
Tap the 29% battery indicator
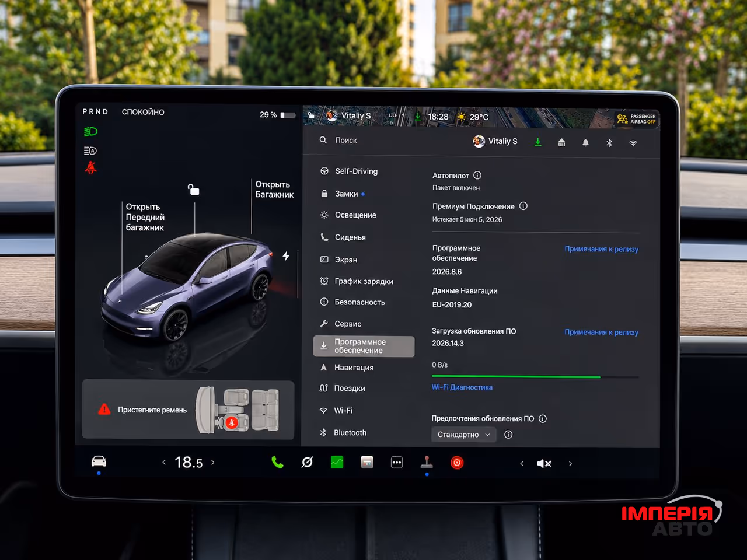click(277, 115)
